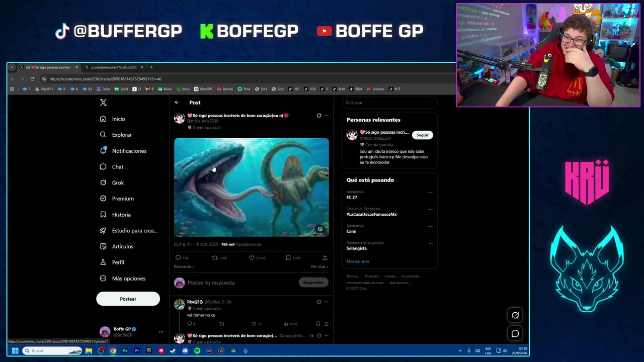The image size is (644, 362).
Task: Open Spotify from the taskbar
Action: tap(197, 351)
